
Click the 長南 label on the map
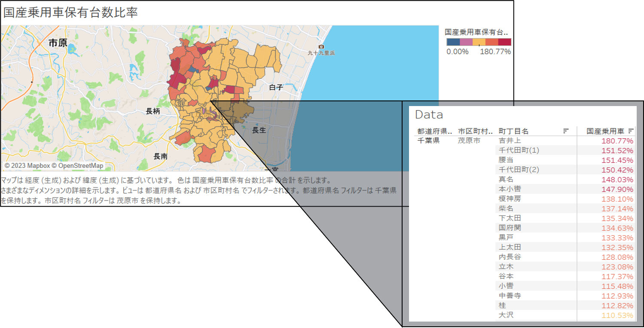coord(161,156)
